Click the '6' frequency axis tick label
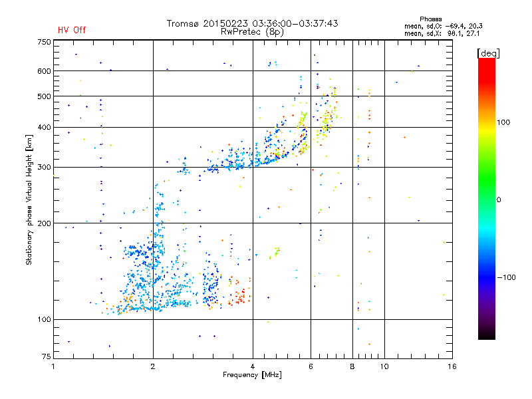Image resolution: width=532 pixels, height=399 pixels. tap(311, 366)
